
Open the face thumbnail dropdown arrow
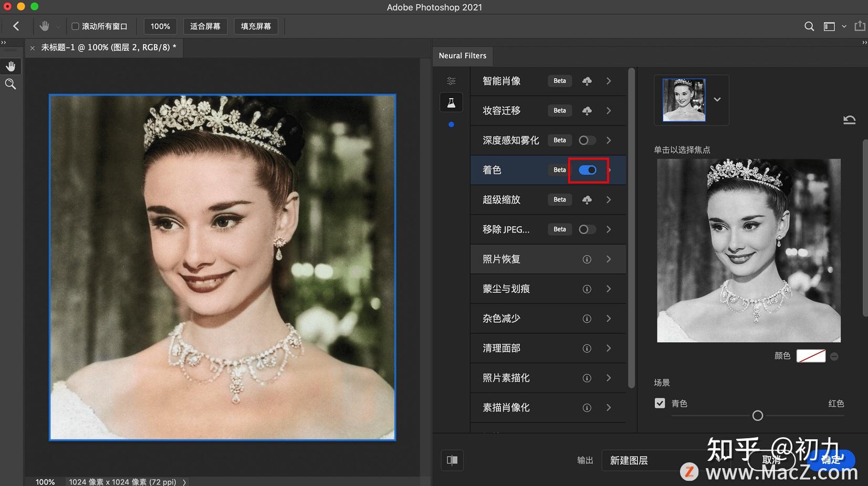pyautogui.click(x=717, y=100)
